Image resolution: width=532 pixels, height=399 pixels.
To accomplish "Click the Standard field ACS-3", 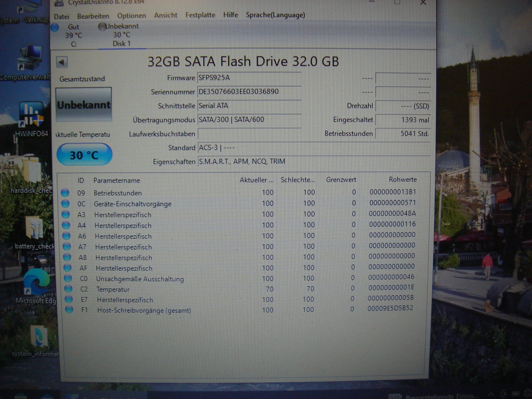I will [x=314, y=147].
